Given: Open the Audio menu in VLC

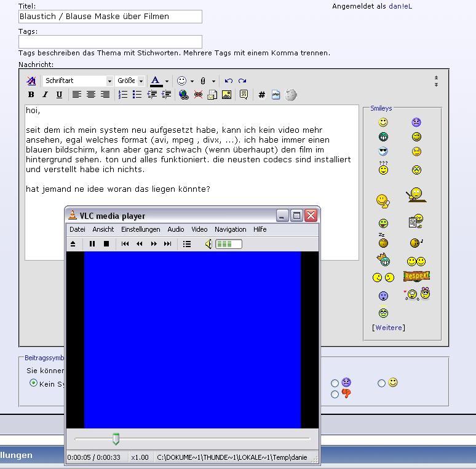Looking at the screenshot, I should pos(176,229).
